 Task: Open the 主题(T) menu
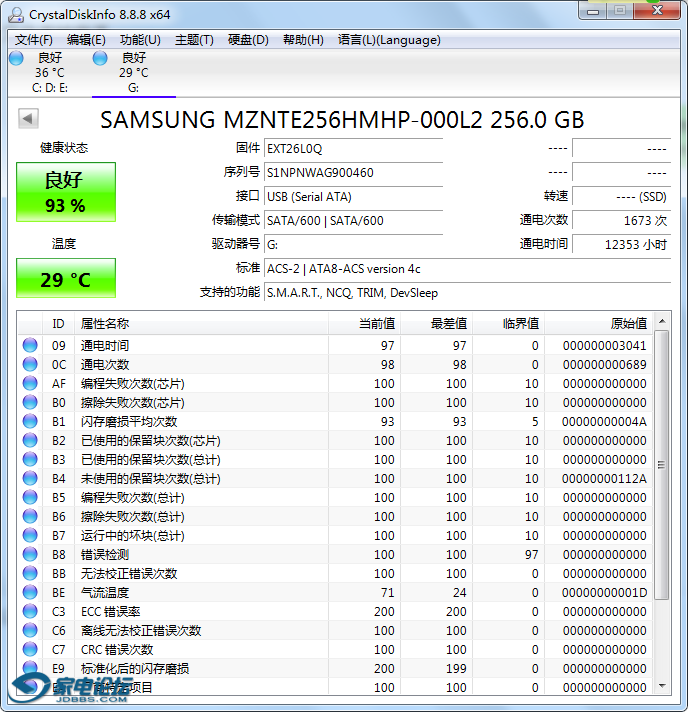[194, 40]
